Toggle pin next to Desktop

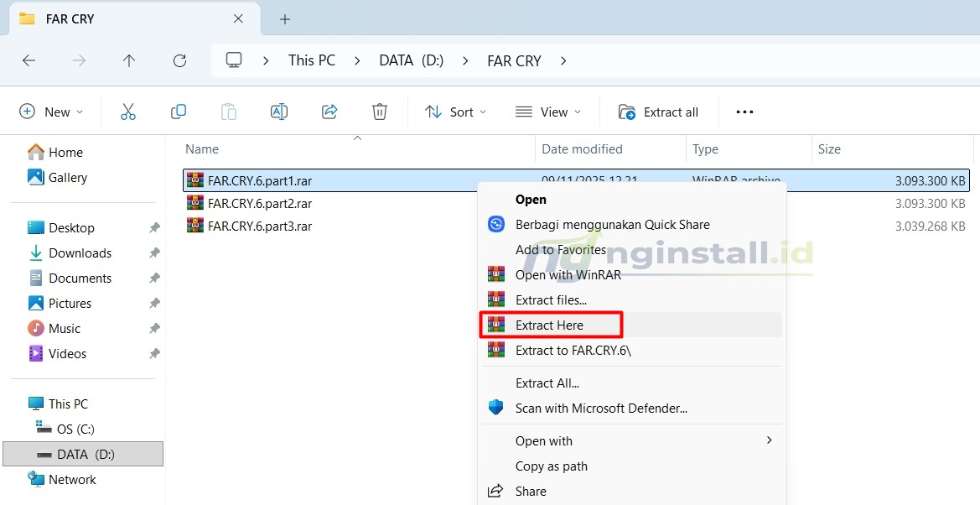[154, 228]
